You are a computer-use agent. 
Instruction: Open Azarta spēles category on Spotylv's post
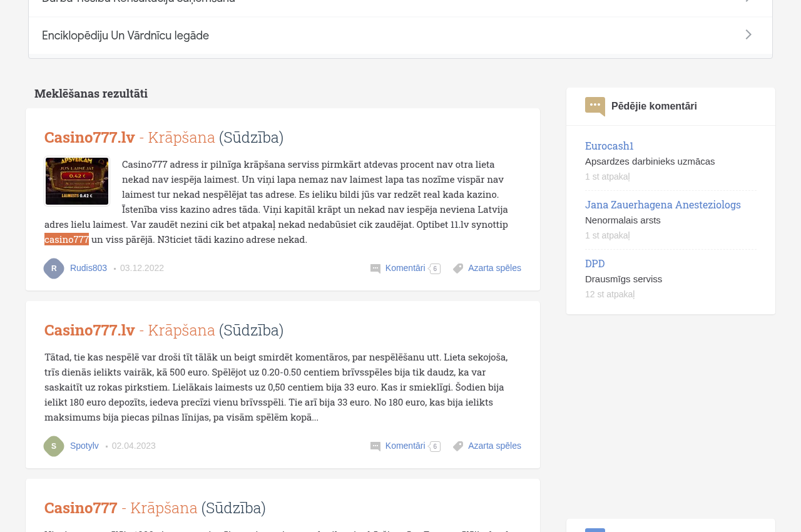[x=494, y=446]
